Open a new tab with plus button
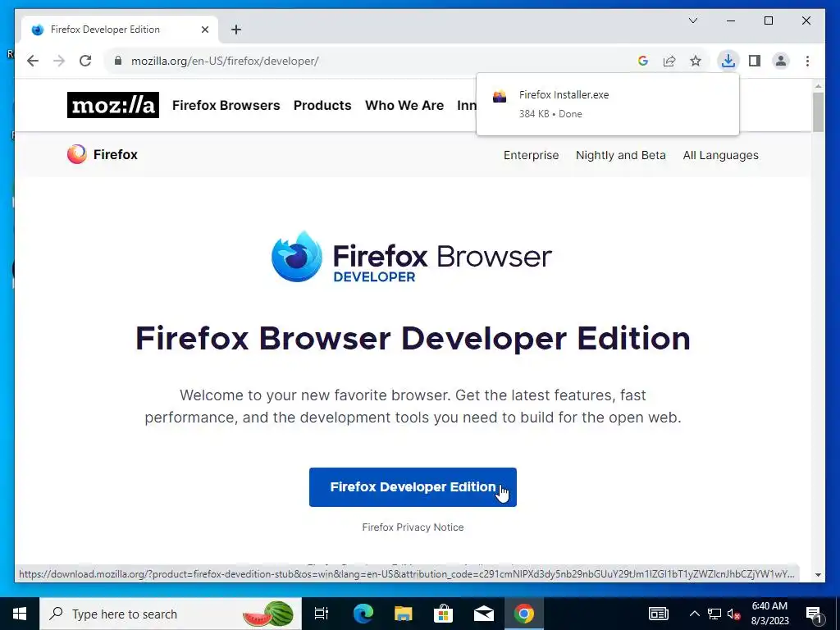This screenshot has width=840, height=630. (235, 30)
